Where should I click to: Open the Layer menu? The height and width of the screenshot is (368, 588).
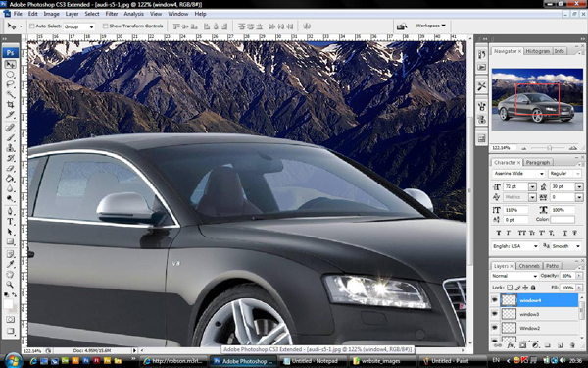click(72, 14)
